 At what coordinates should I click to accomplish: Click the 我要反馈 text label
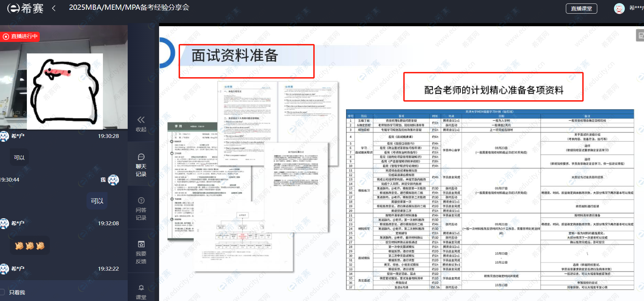pos(141,257)
